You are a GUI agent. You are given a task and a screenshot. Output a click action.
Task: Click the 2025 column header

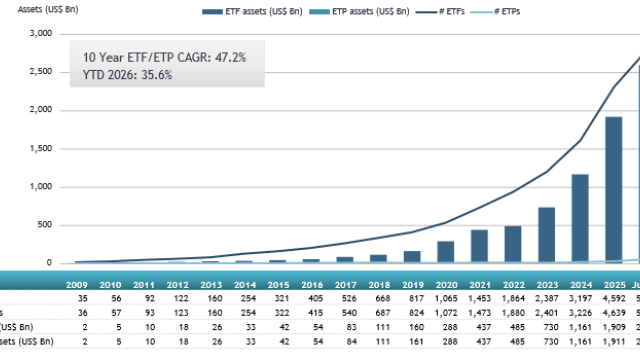(614, 285)
